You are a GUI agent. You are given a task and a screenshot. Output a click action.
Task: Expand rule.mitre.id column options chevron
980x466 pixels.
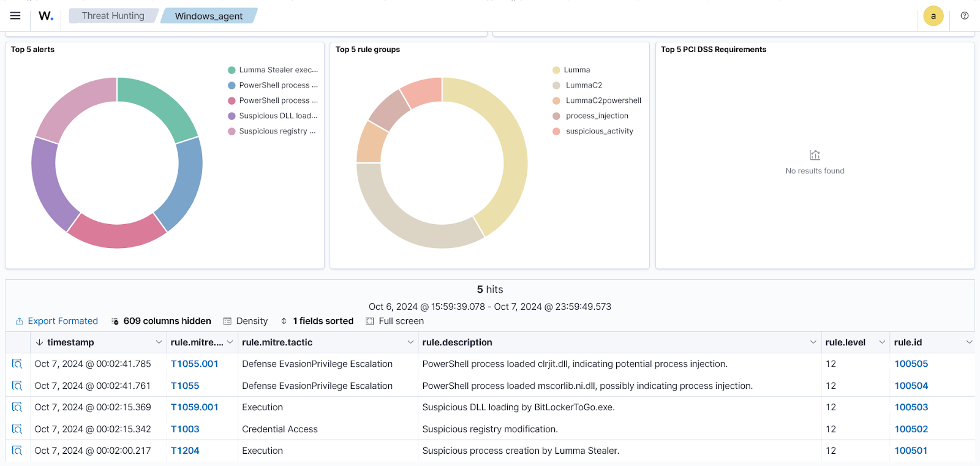230,342
